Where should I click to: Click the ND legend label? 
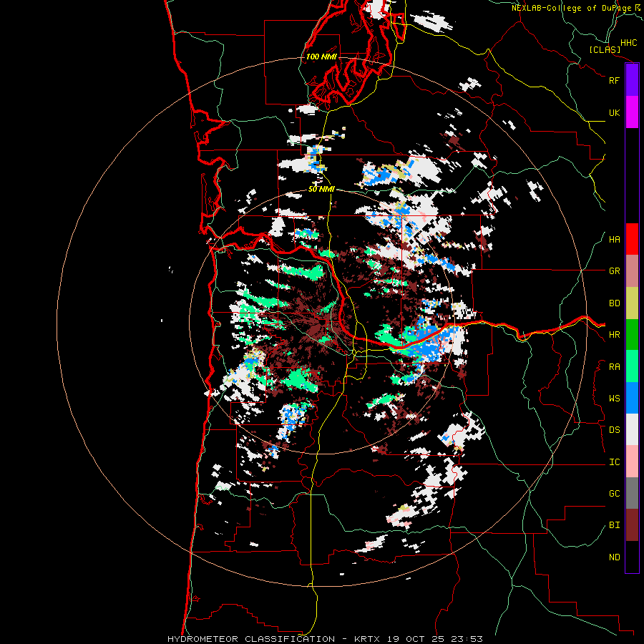coord(614,557)
